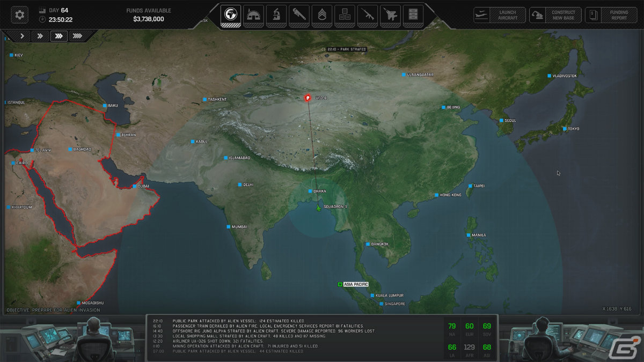Select the green Squadron 1 aircraft
Viewport: 644px width, 362px height.
coord(318,208)
